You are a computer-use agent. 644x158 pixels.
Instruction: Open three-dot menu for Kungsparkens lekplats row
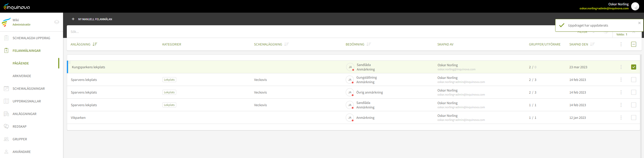[621, 67]
